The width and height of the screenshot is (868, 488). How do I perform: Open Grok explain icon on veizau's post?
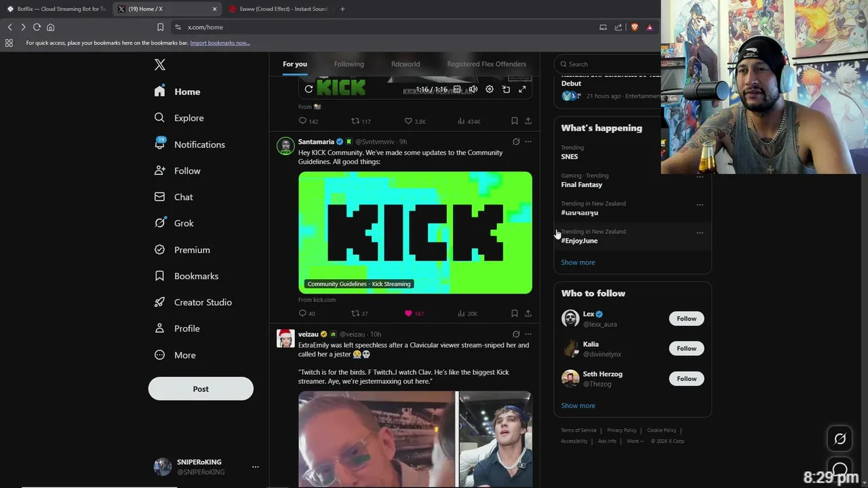516,334
